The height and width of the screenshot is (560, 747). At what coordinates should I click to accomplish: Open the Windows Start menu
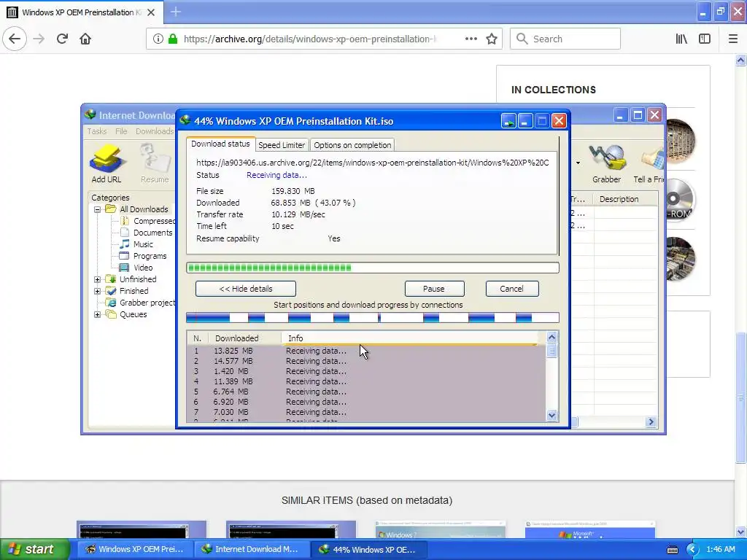34,549
